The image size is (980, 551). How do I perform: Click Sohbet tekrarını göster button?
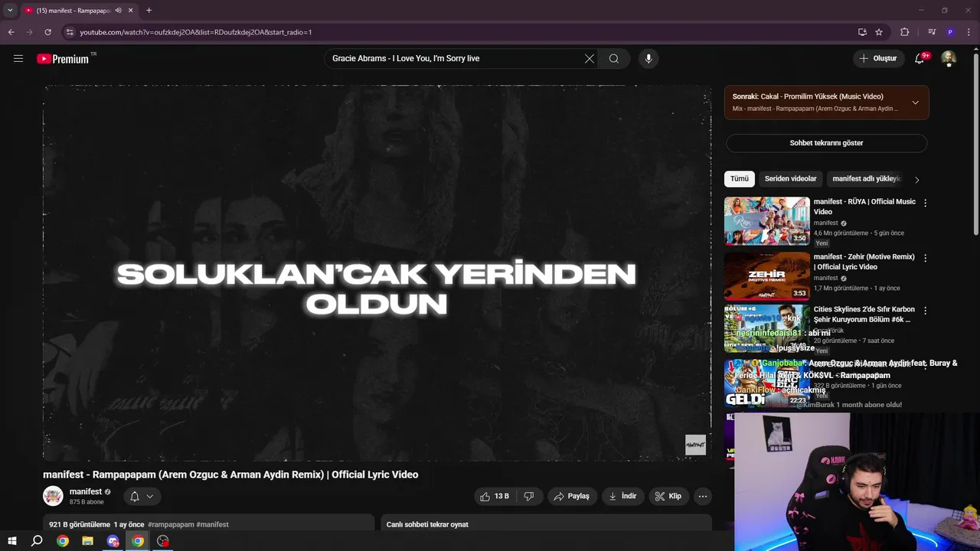point(826,143)
